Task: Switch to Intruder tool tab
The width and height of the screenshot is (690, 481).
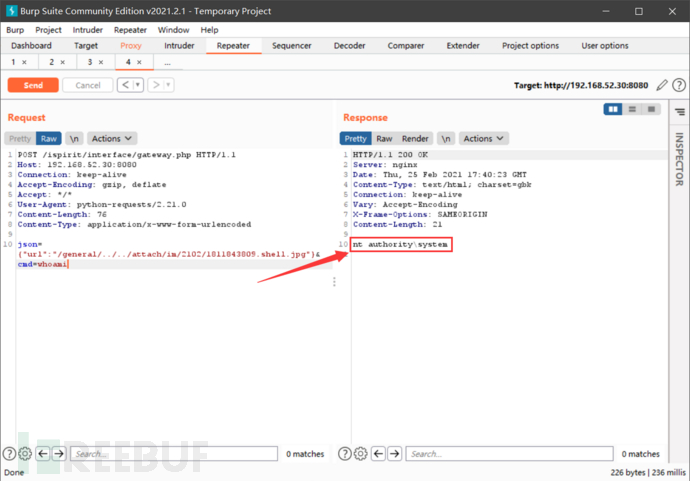Action: 179,45
